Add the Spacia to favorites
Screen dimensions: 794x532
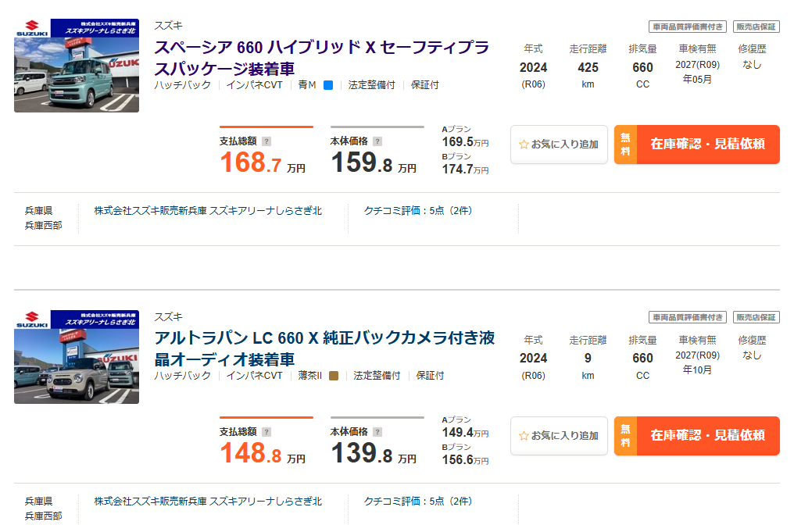(x=559, y=145)
